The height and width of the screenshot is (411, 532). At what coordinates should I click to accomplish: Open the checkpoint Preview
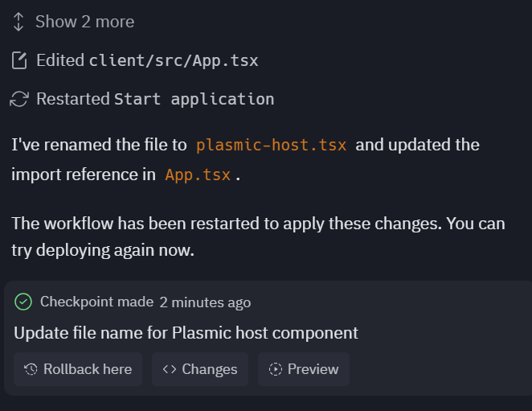[304, 369]
